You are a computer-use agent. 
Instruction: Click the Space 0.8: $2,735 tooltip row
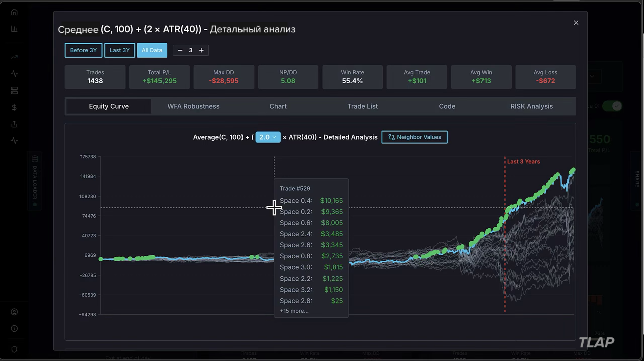[x=311, y=256]
